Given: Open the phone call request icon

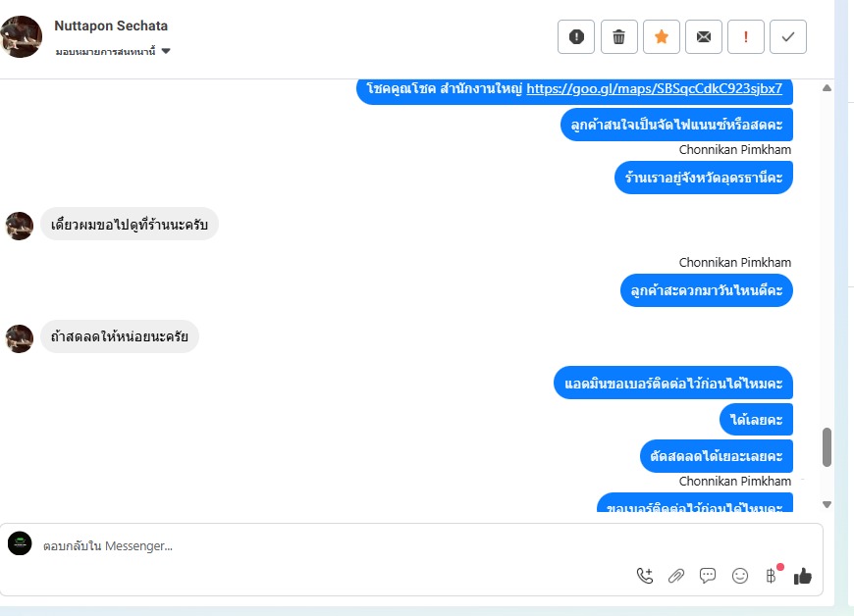Looking at the screenshot, I should point(645,576).
